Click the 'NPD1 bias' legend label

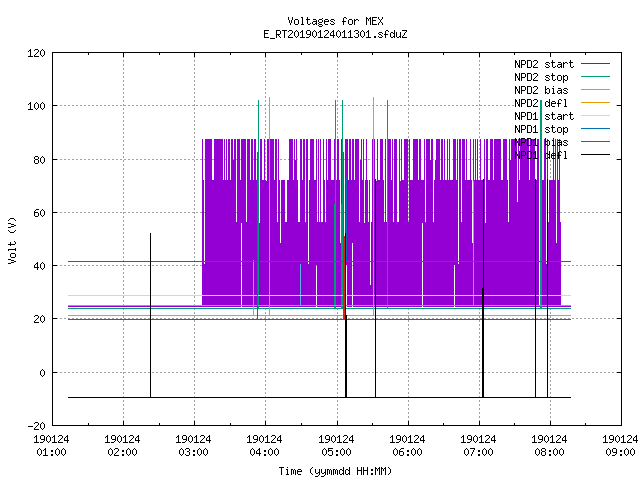click(x=541, y=142)
